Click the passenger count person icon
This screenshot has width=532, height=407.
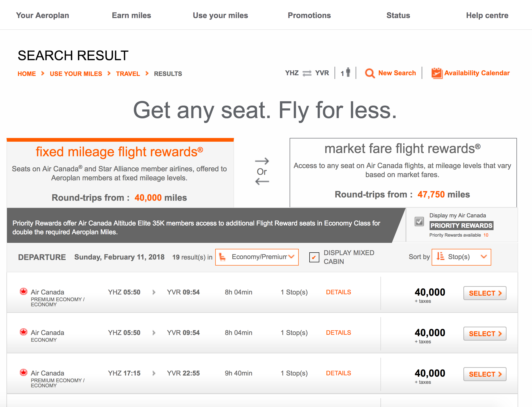click(x=348, y=72)
